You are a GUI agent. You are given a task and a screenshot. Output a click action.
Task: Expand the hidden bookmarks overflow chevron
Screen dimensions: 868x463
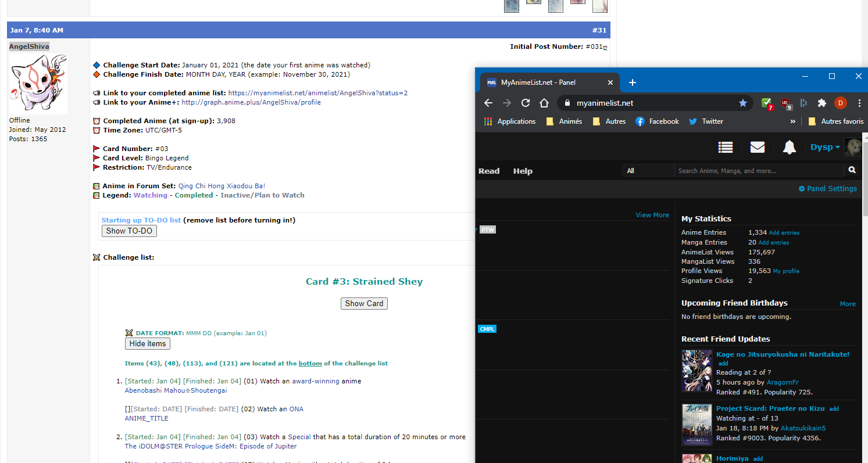coord(792,121)
